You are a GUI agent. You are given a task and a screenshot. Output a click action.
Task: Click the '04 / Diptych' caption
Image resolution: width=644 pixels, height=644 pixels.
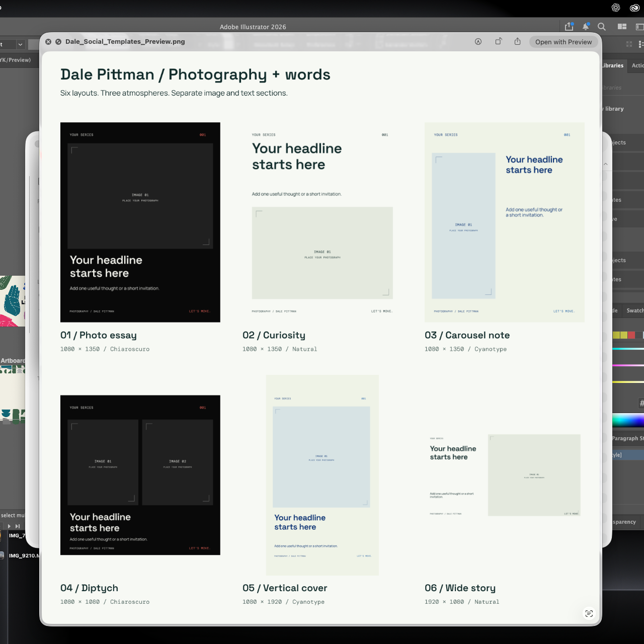pyautogui.click(x=89, y=588)
